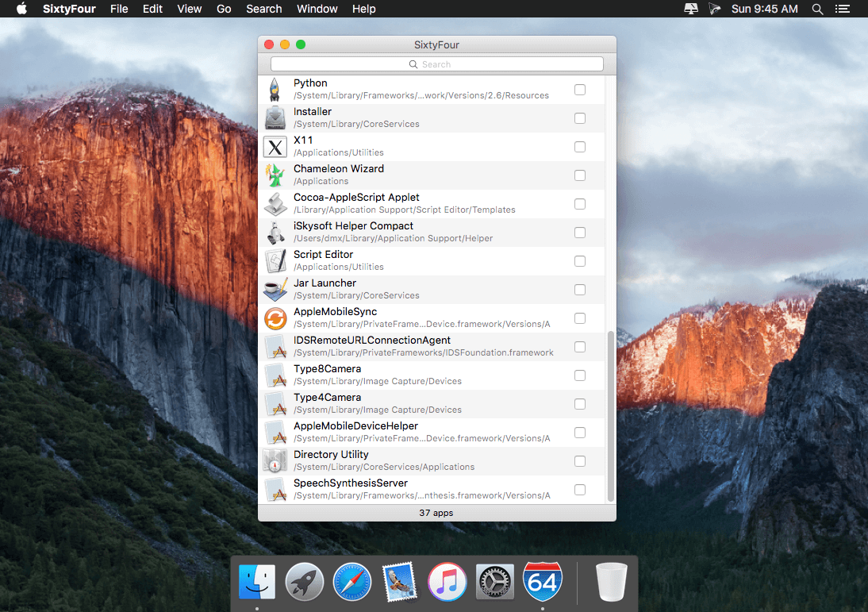Click the Search field in SixtyFour window
This screenshot has height=612, width=868.
coord(436,64)
